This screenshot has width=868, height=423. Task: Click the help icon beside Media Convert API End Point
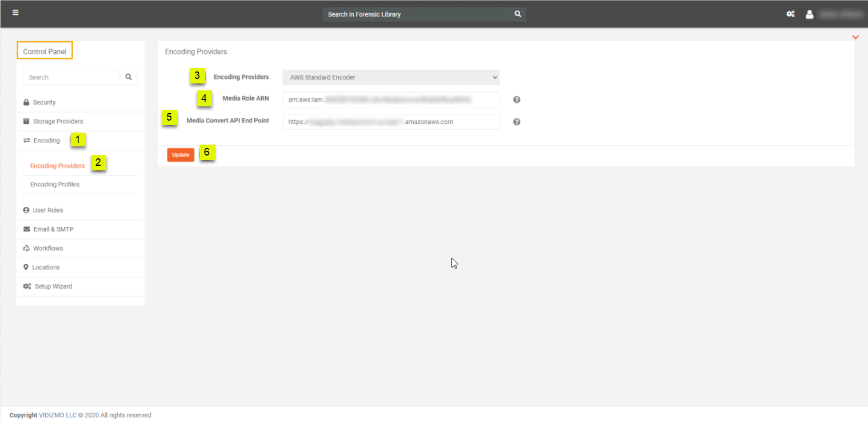[x=516, y=121]
